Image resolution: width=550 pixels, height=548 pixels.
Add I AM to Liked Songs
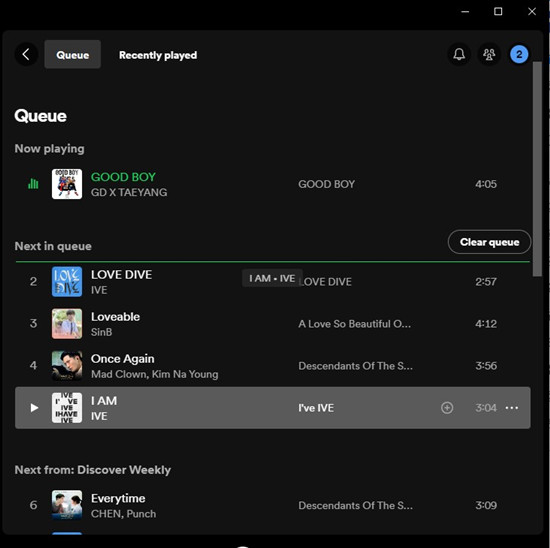447,408
